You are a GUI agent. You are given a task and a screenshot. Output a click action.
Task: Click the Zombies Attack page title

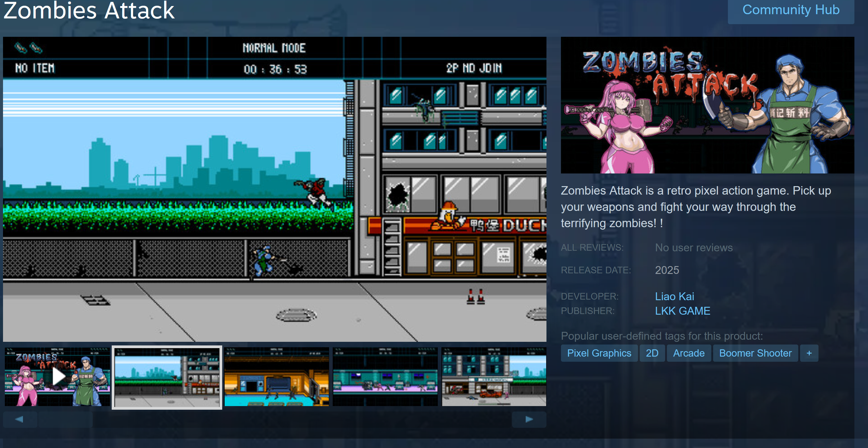pyautogui.click(x=89, y=11)
